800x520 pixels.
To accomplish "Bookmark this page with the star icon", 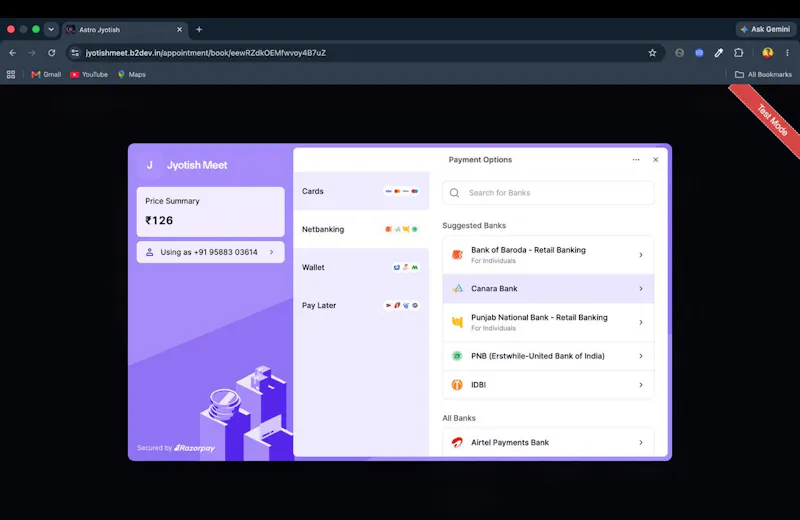I will pos(652,53).
